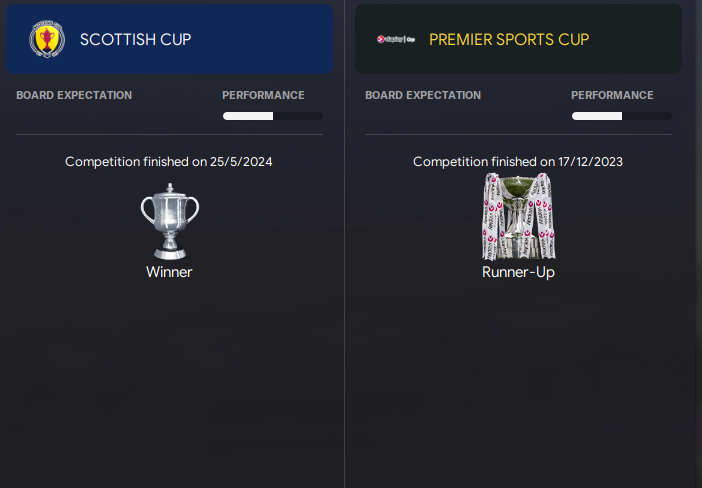Click the Premier Sports Cup sponsor logo
This screenshot has width=702, height=488.
[x=396, y=40]
